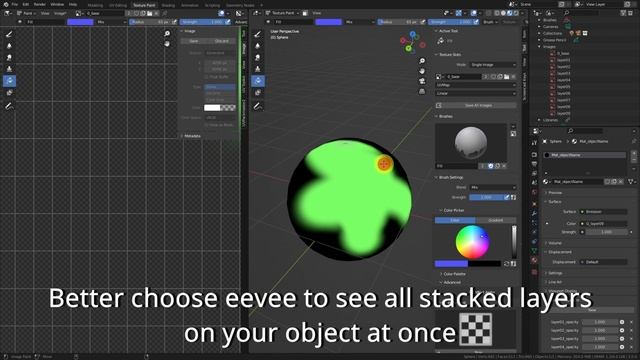Open the UVMap dropdown
This screenshot has height=360, width=640.
476,85
